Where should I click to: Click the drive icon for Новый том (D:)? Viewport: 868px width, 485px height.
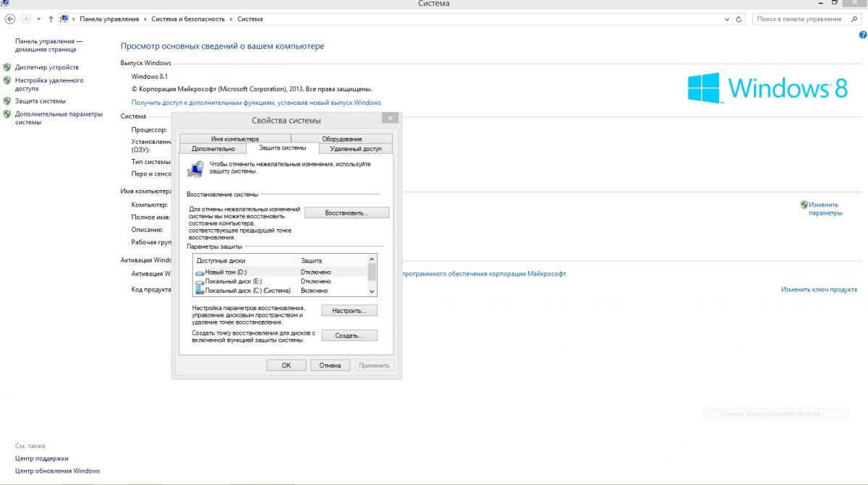click(200, 272)
